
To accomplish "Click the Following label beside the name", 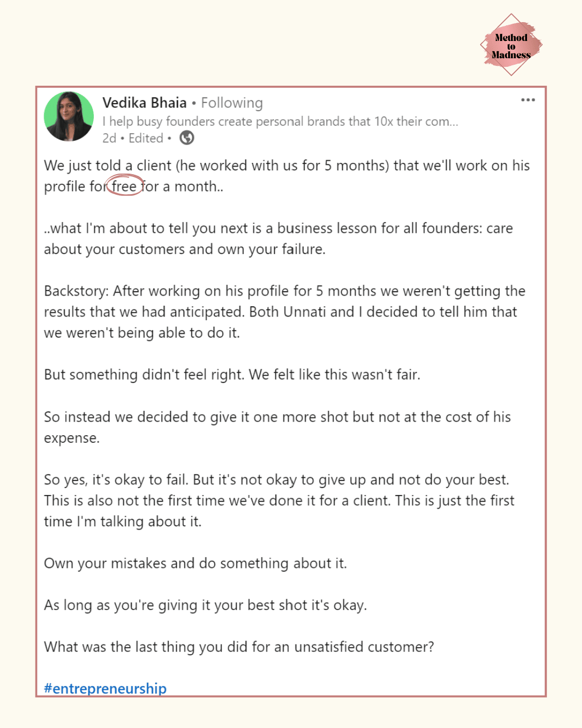I will (232, 102).
